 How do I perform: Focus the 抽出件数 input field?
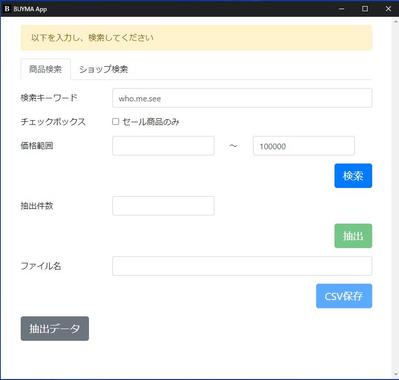coord(163,206)
